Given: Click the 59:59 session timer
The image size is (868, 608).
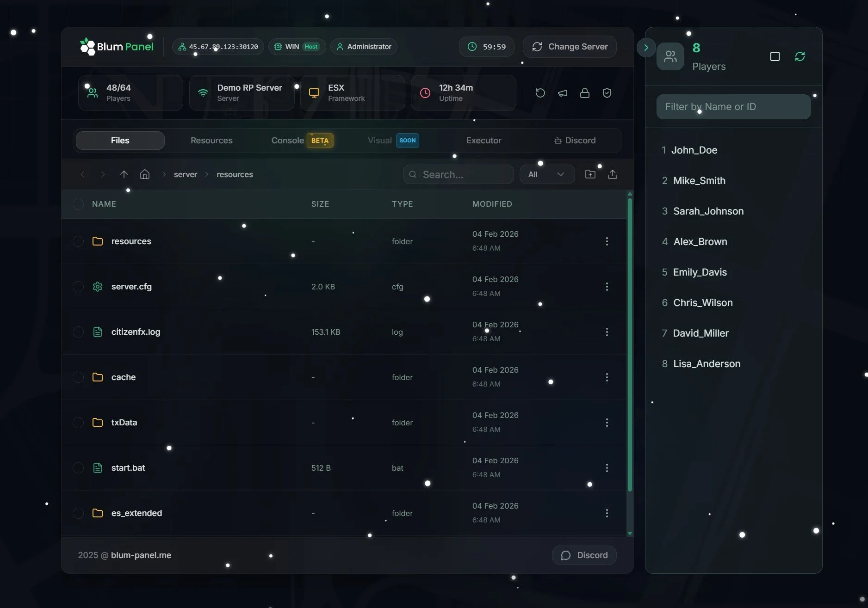Looking at the screenshot, I should pyautogui.click(x=486, y=47).
